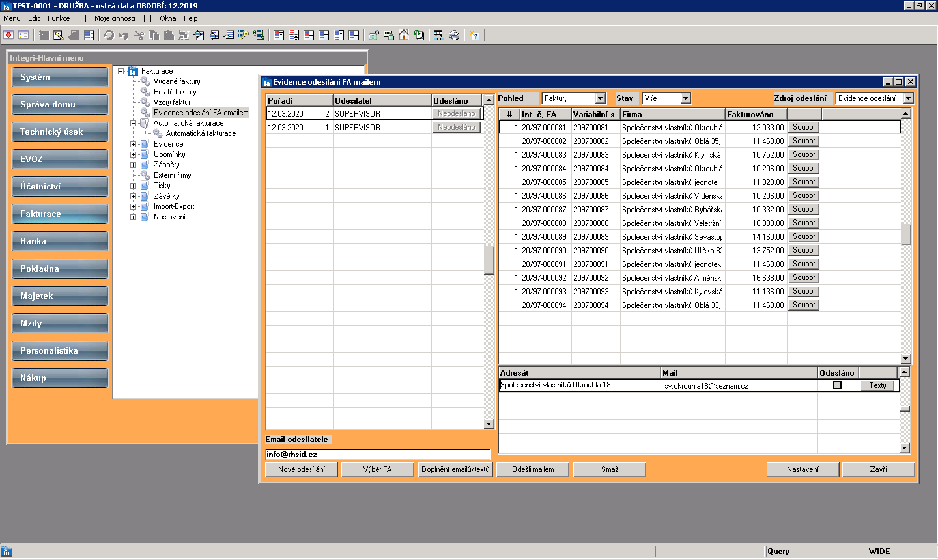Viewport: 938px width, 560px height.
Task: Click the Texty button in recipient row
Action: pyautogui.click(x=877, y=385)
